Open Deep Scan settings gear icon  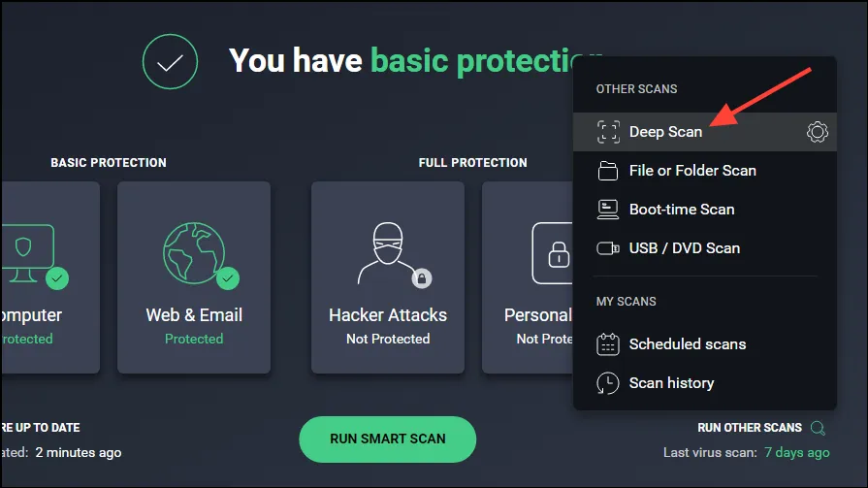[x=817, y=132]
